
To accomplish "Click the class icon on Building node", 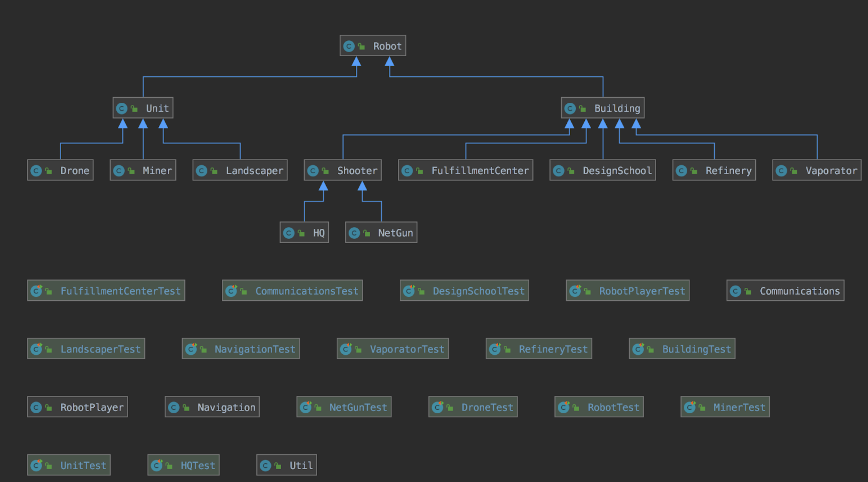I will 570,108.
